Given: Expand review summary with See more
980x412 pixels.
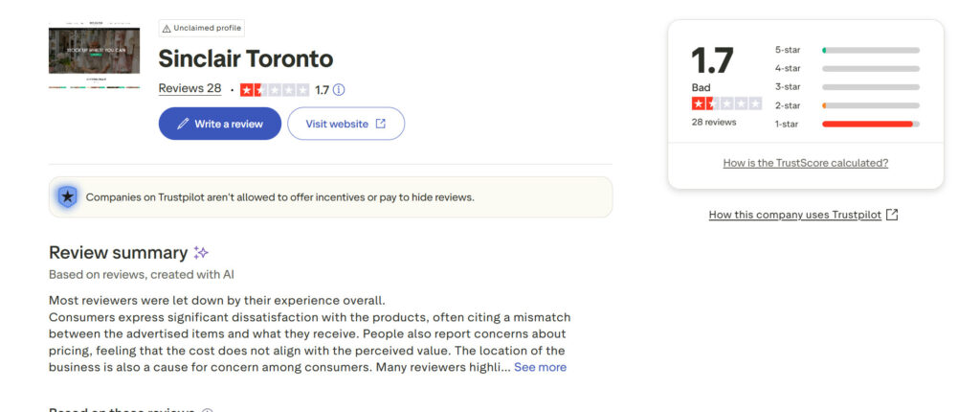Looking at the screenshot, I should [x=540, y=367].
